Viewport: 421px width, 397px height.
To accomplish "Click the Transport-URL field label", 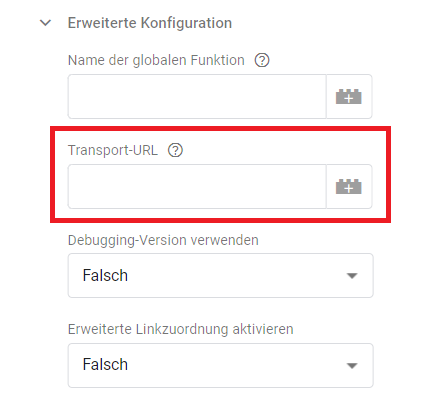I will click(113, 150).
